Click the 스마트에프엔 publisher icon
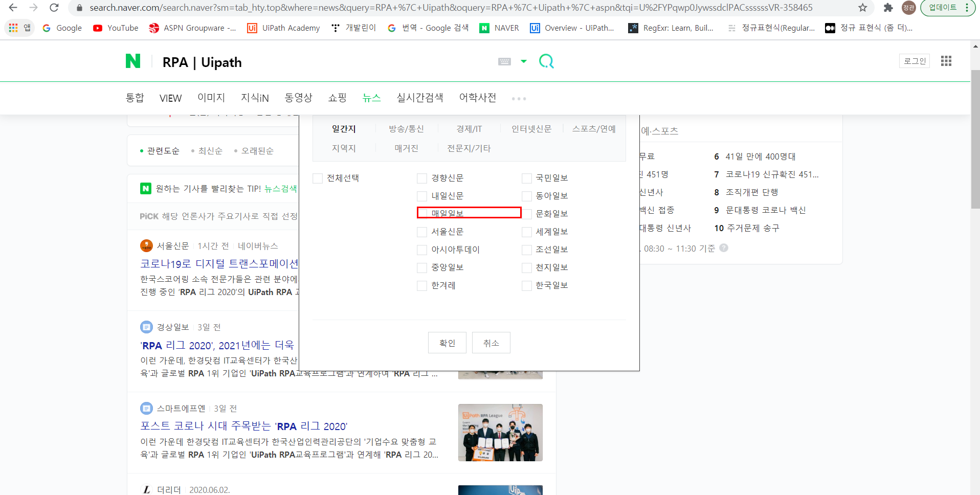Screen dimensions: 980x495 tap(146, 408)
